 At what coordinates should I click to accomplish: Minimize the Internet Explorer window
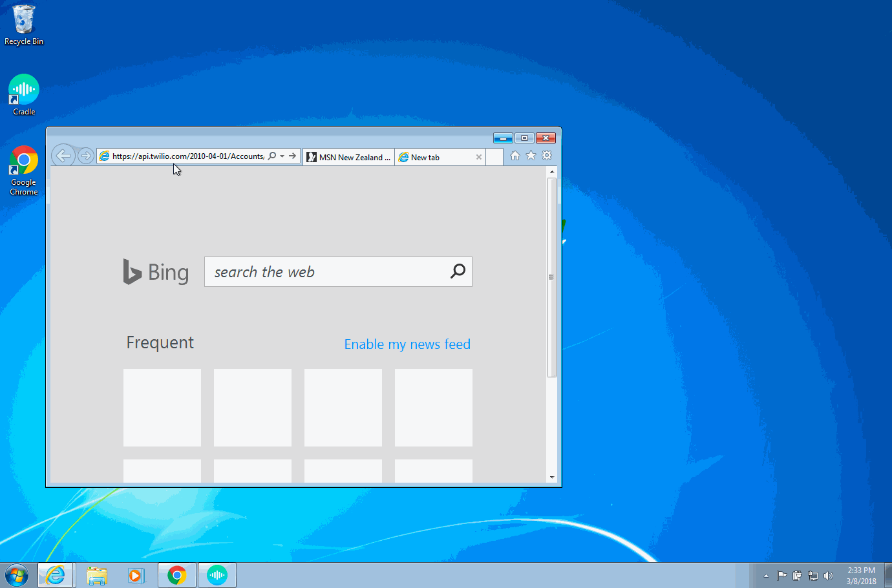503,138
